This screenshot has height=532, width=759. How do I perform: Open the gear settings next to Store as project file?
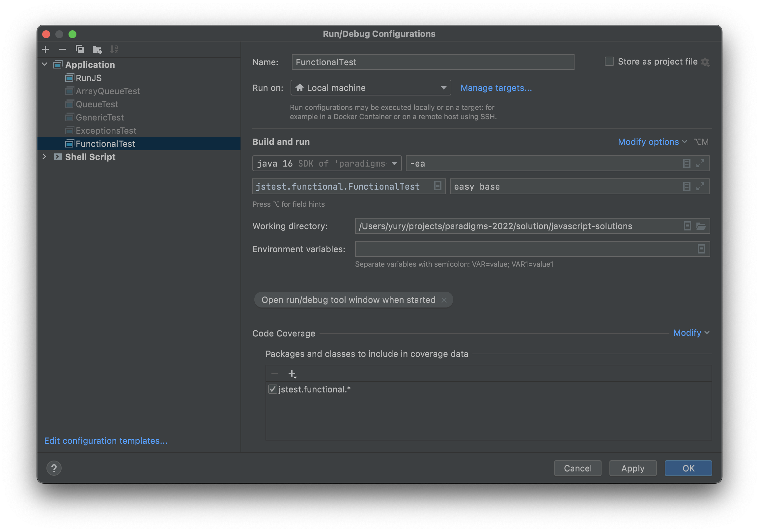tap(705, 62)
